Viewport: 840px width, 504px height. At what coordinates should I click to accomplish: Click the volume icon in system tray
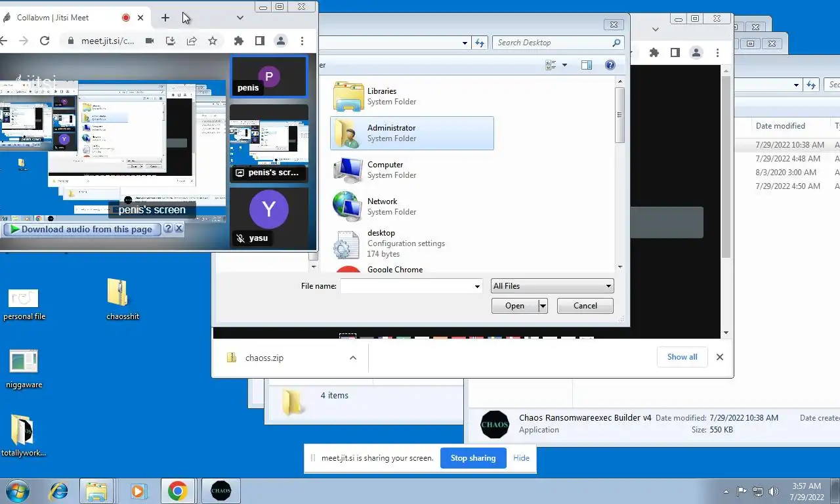(x=773, y=491)
